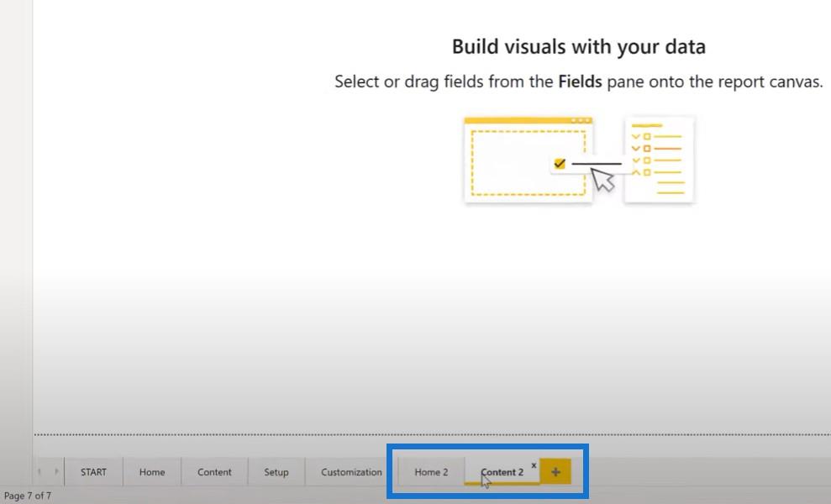
Task: Add a new page with plus button
Action: [x=555, y=472]
